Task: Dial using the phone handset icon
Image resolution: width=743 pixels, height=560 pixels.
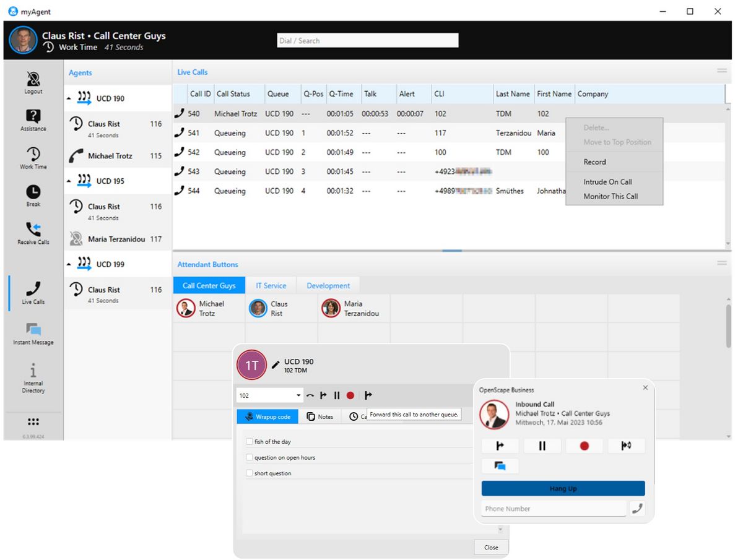Action: (x=637, y=509)
